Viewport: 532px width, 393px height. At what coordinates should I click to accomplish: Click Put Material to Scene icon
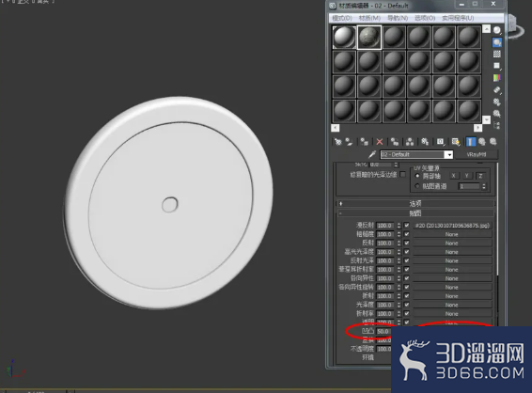coord(349,142)
